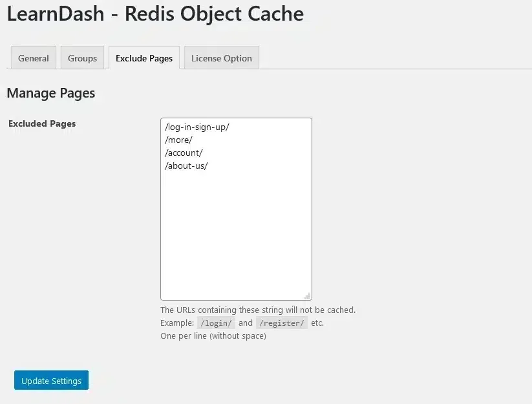Click the caching explanation helper text
Viewport: 532px width, 404px height.
tap(258, 310)
